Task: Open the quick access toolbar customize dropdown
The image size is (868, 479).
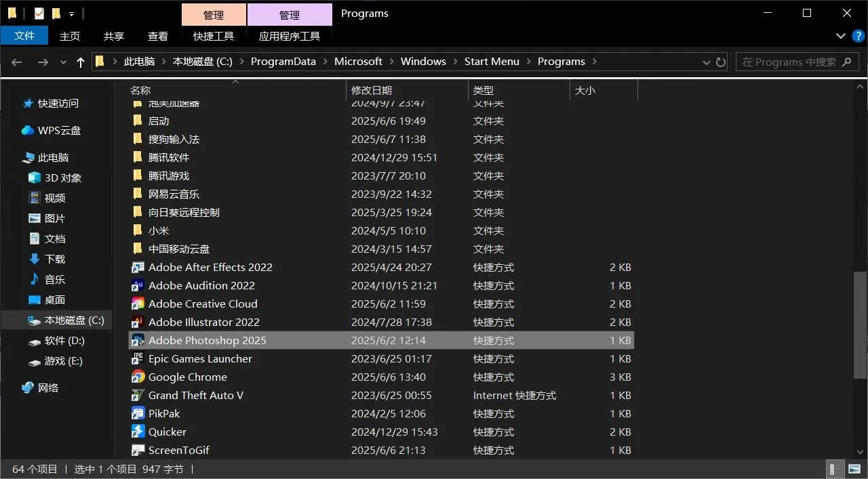Action: click(71, 14)
